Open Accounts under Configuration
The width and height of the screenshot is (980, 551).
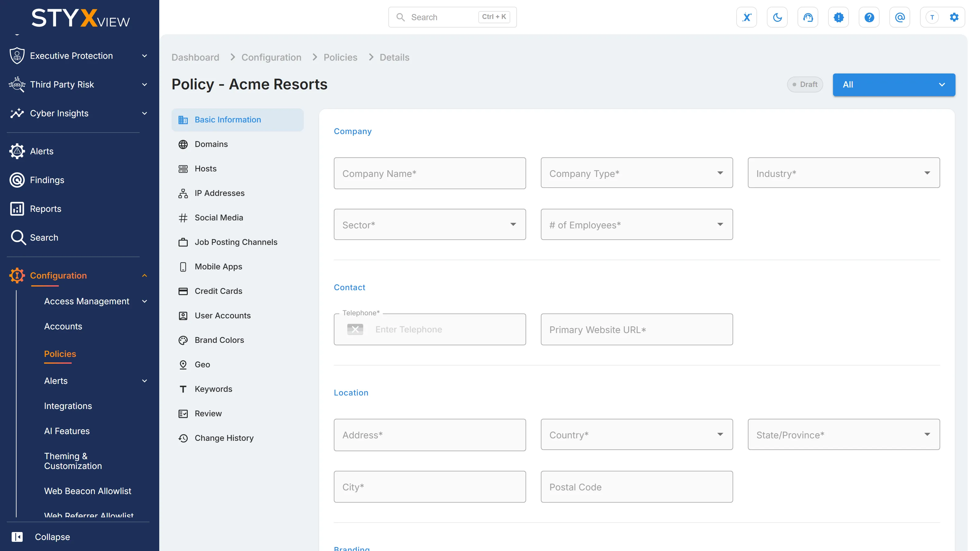click(x=63, y=326)
